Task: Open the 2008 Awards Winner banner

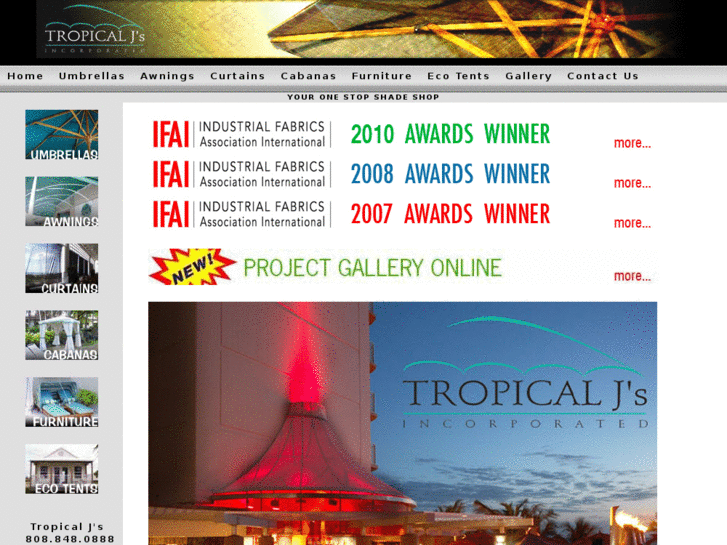Action: 450,174
